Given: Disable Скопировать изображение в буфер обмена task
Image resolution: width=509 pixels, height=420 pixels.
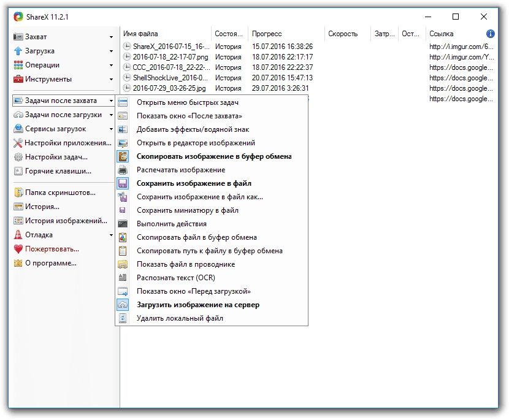Looking at the screenshot, I should pos(211,156).
